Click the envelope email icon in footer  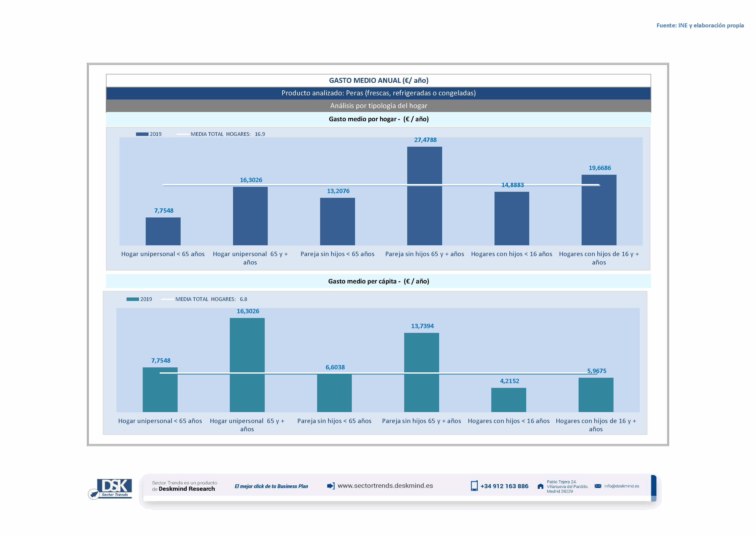(x=598, y=486)
